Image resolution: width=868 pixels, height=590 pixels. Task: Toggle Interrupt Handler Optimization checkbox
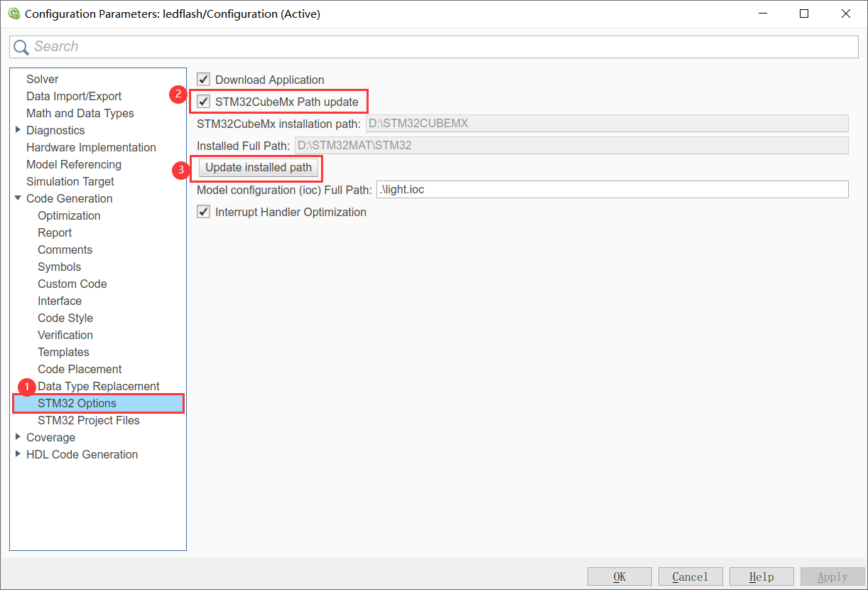203,212
